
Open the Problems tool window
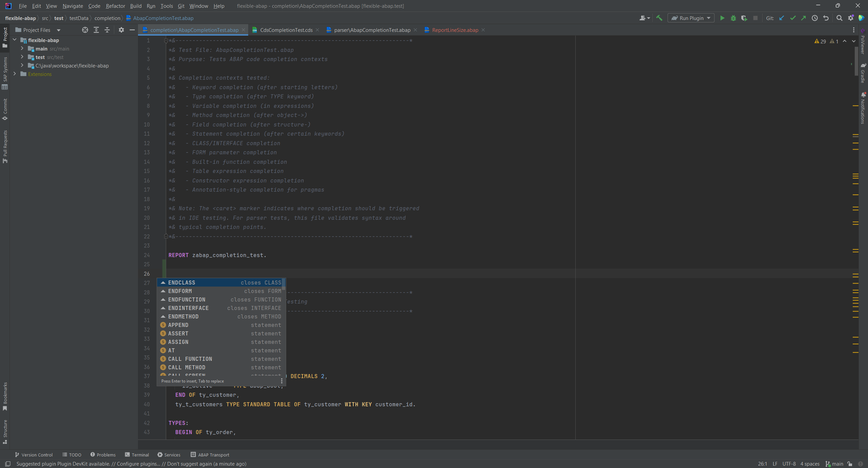[x=103, y=455]
